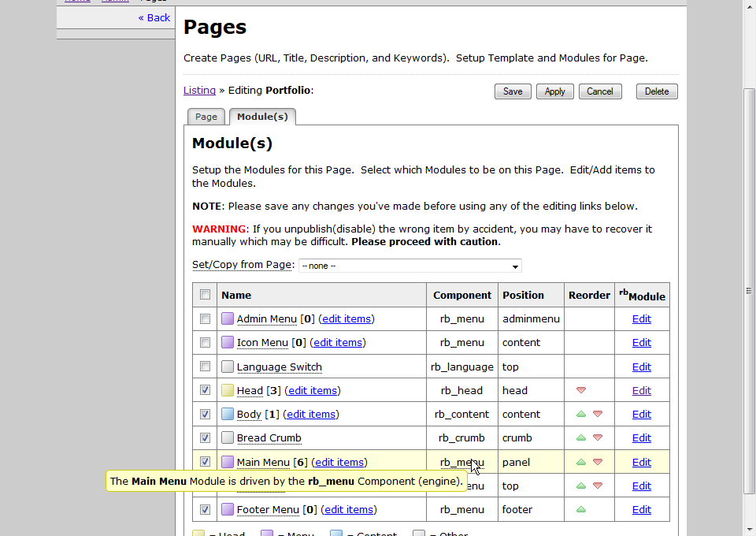This screenshot has height=536, width=756.
Task: Open edit items link for Icon Menu
Action: (x=338, y=343)
